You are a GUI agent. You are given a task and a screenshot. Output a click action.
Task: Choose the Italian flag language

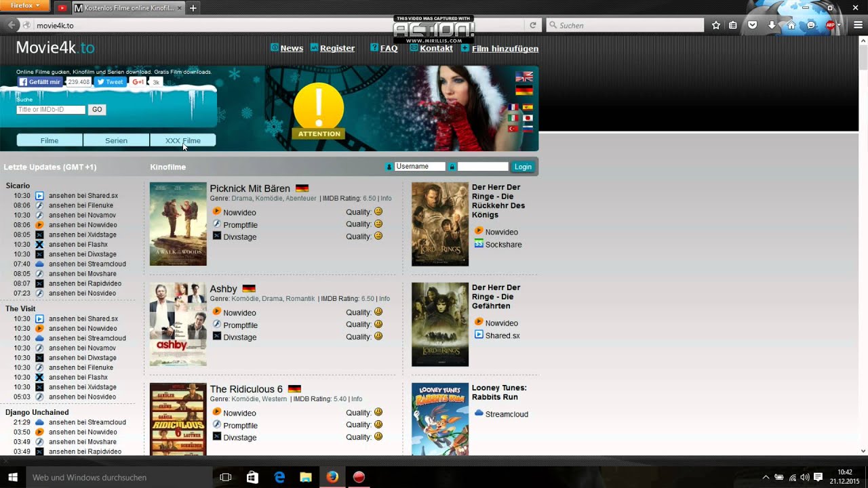coord(513,118)
